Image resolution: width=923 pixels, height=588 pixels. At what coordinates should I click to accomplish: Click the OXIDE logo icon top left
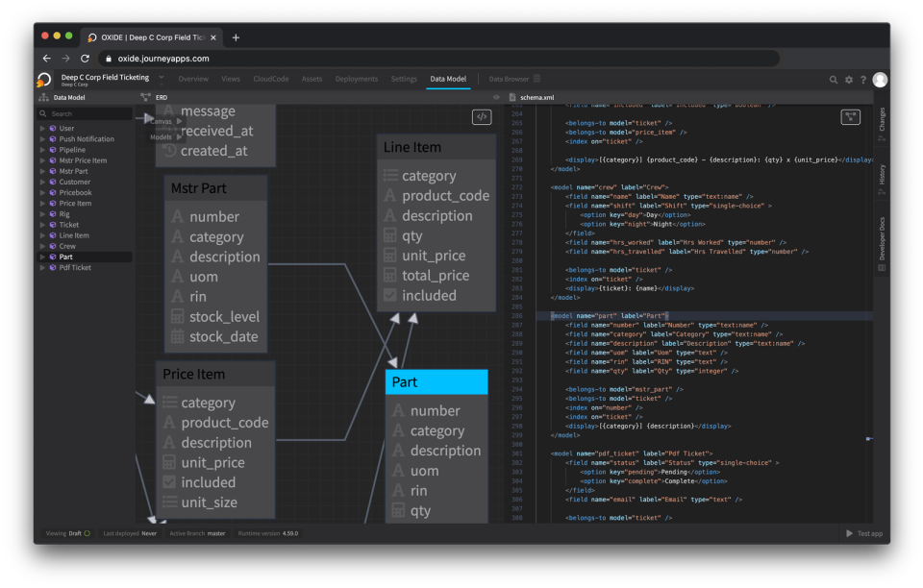43,79
